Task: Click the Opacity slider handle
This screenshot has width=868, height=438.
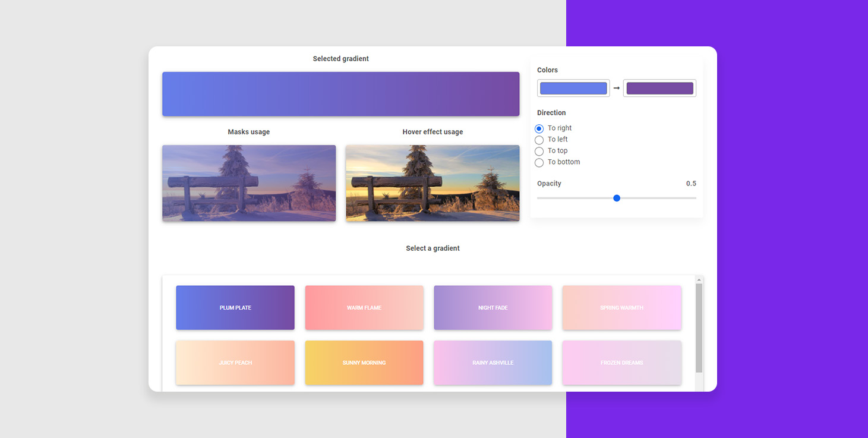Action: [x=617, y=198]
